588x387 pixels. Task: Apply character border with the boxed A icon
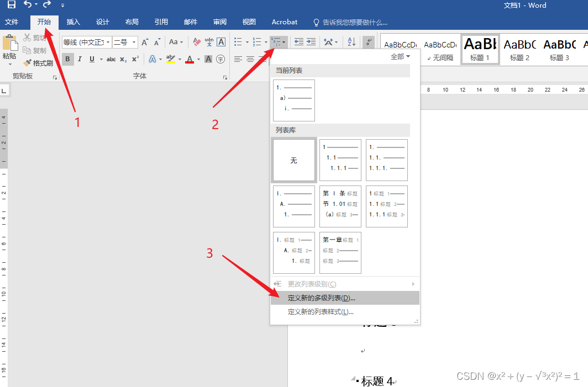click(x=221, y=42)
